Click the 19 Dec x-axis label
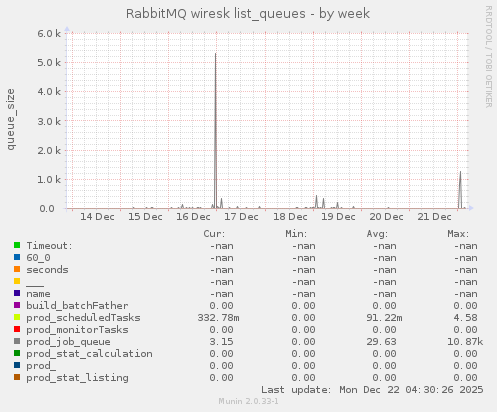Screen dimensions: 497x412 click(338, 217)
